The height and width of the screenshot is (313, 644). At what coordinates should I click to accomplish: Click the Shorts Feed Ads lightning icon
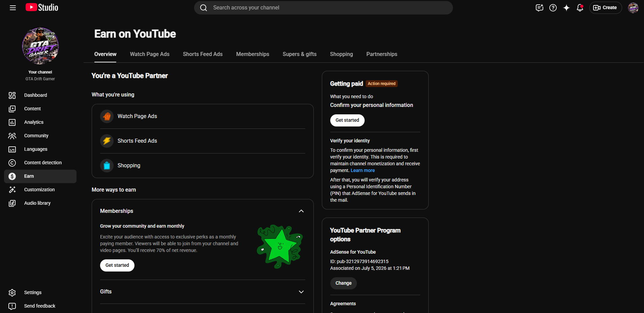107,141
